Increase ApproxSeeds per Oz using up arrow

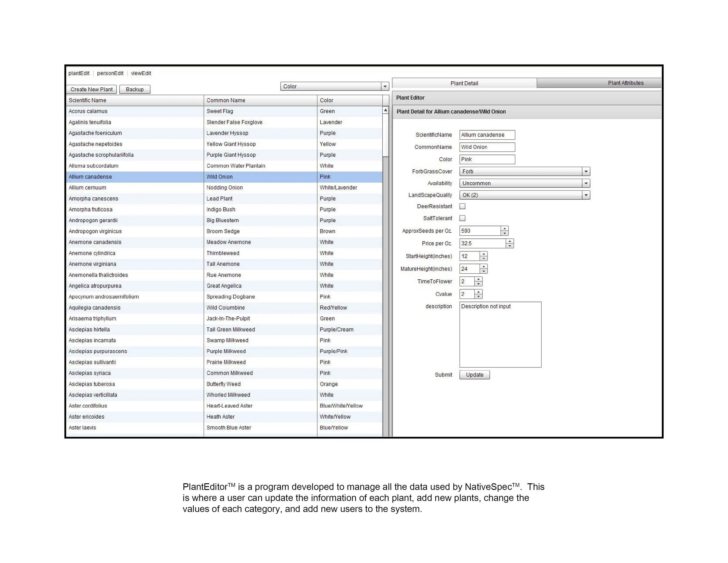coord(505,229)
